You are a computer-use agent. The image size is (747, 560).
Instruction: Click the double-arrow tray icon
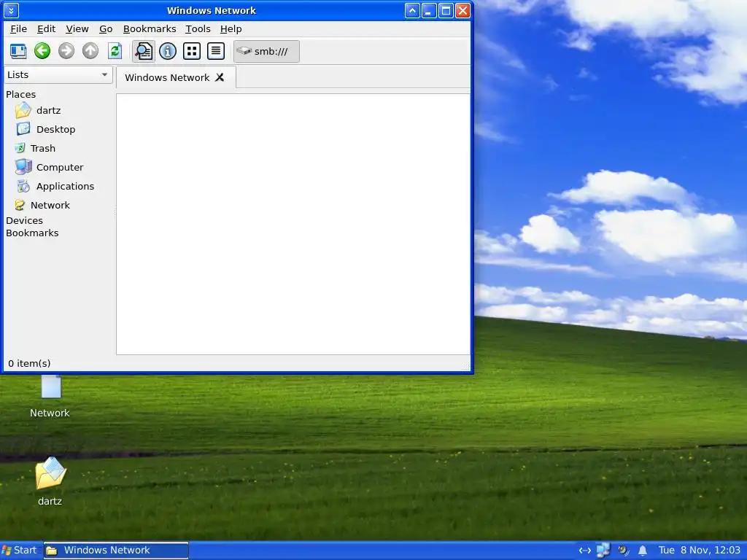(584, 551)
